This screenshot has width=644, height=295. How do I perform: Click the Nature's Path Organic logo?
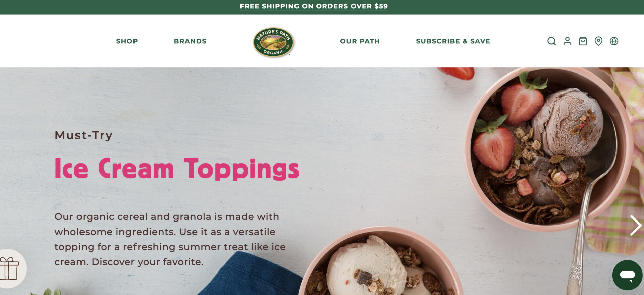[274, 42]
